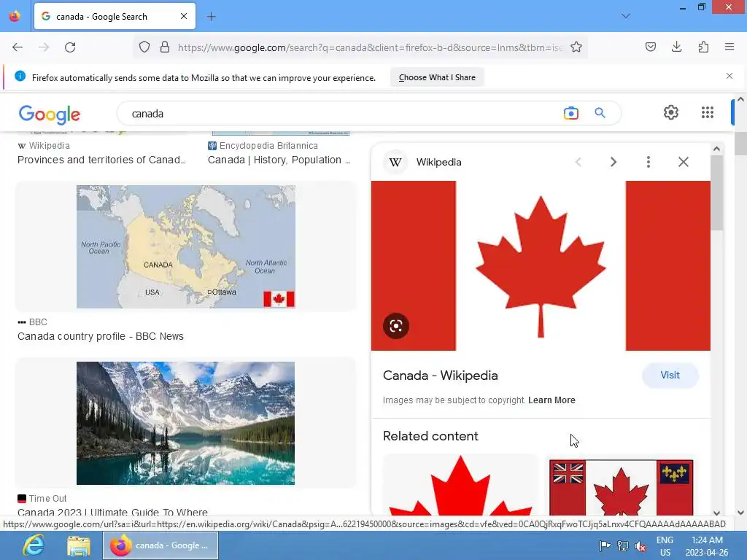
Task: Focus the search box containing canada
Action: (343, 114)
